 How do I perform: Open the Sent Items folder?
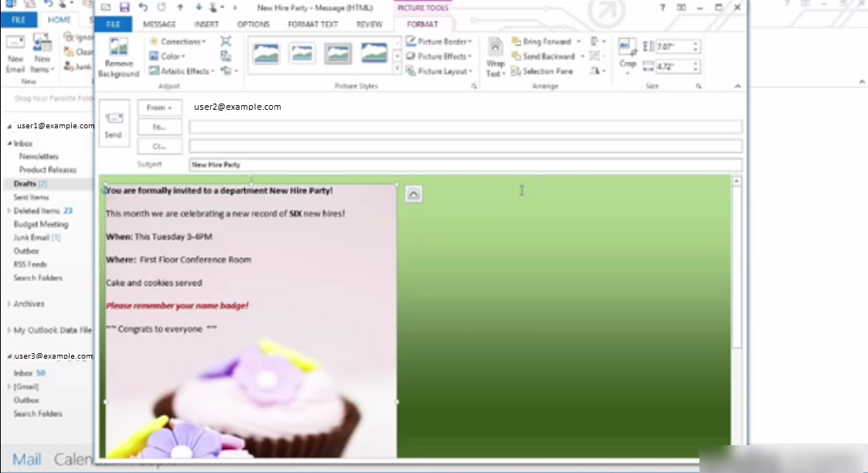tap(32, 198)
